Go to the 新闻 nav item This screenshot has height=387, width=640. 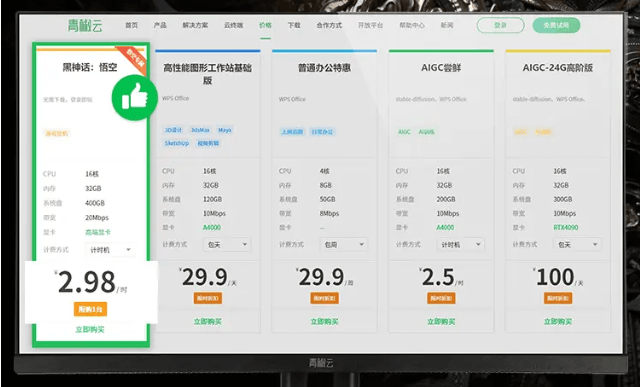447,25
